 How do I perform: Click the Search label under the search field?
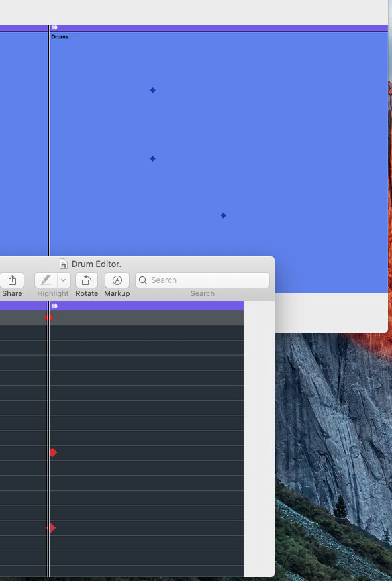point(203,293)
